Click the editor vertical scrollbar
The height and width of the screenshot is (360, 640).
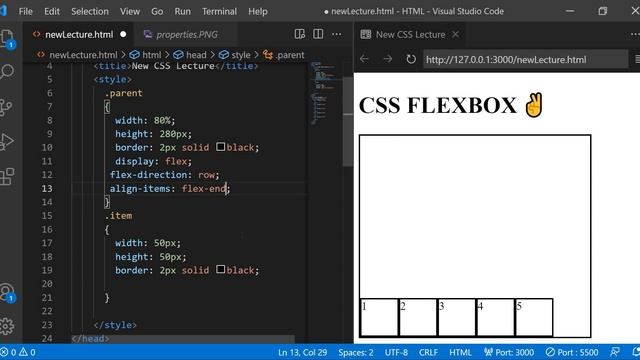pos(348,122)
